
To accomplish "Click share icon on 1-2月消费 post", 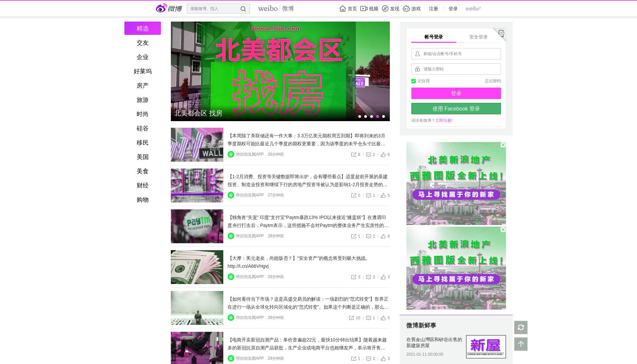I will [354, 195].
